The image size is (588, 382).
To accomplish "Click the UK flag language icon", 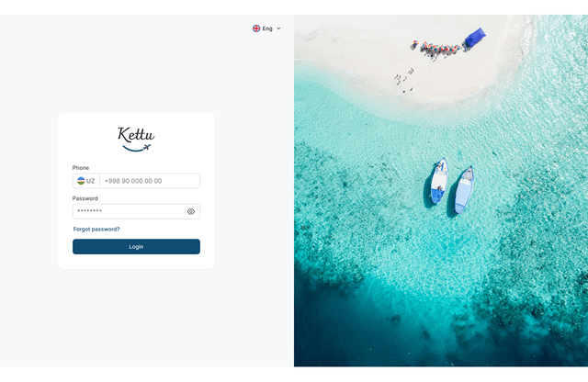I will 256,28.
